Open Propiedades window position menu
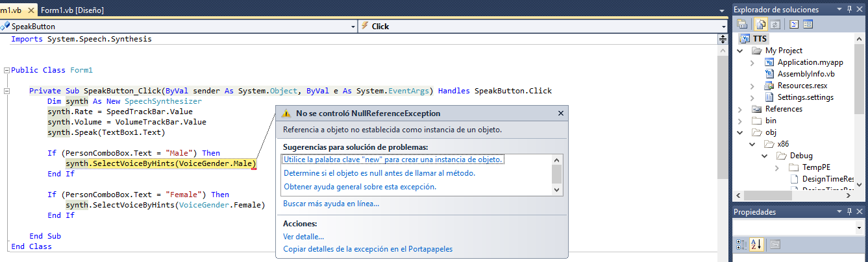The image size is (868, 262). pyautogui.click(x=839, y=212)
